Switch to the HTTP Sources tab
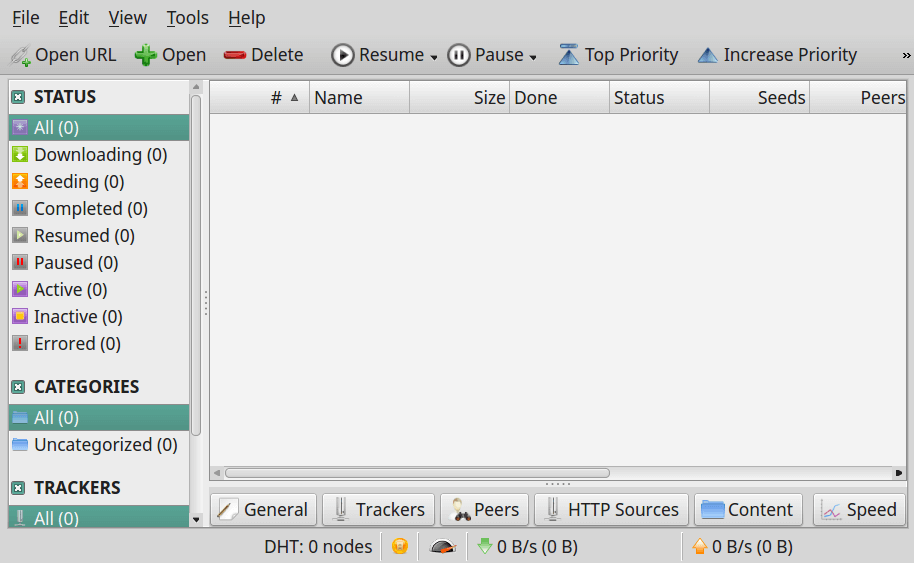Viewport: 914px width, 563px height. 611,509
